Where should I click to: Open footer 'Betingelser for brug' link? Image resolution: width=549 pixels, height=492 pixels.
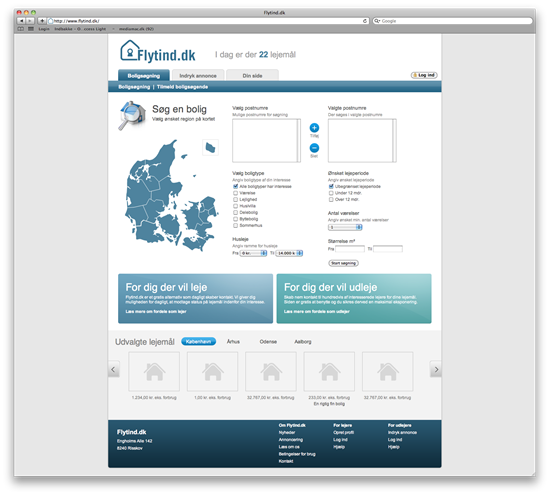click(297, 454)
